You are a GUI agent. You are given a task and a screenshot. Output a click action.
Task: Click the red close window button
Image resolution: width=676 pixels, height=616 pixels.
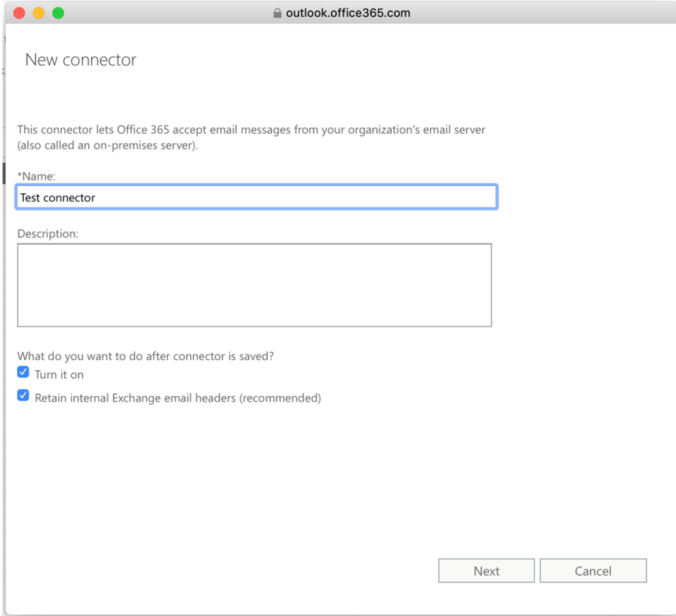point(20,13)
